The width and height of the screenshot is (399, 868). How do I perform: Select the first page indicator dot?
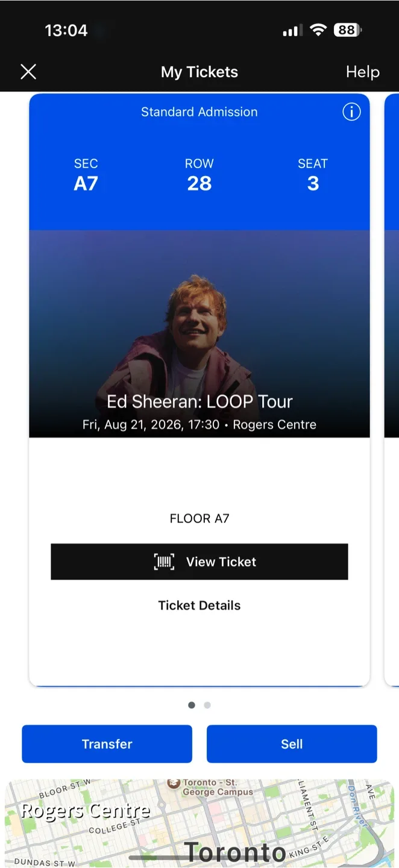pos(191,705)
